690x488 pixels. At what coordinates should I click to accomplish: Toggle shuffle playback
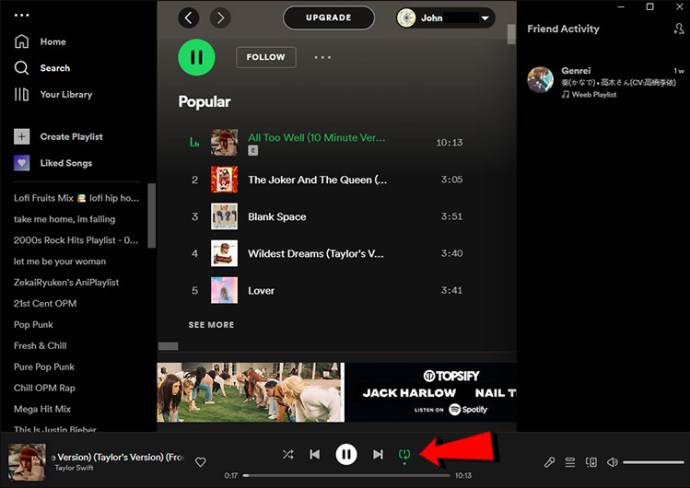[x=288, y=454]
